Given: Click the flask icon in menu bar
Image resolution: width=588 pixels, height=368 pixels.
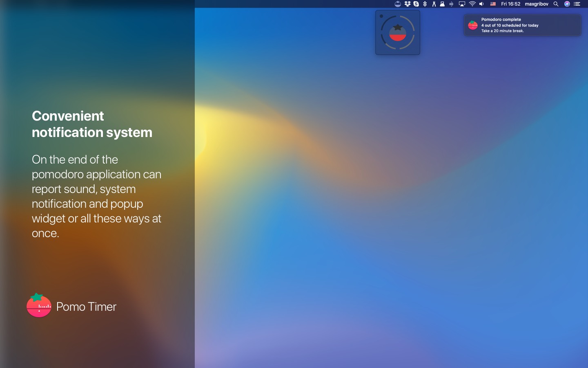Looking at the screenshot, I should coord(442,4).
